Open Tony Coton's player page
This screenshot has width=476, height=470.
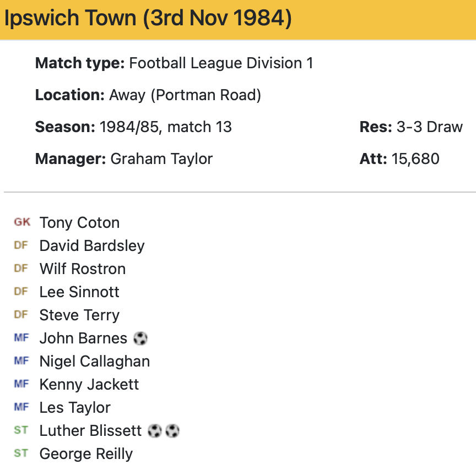click(x=79, y=223)
